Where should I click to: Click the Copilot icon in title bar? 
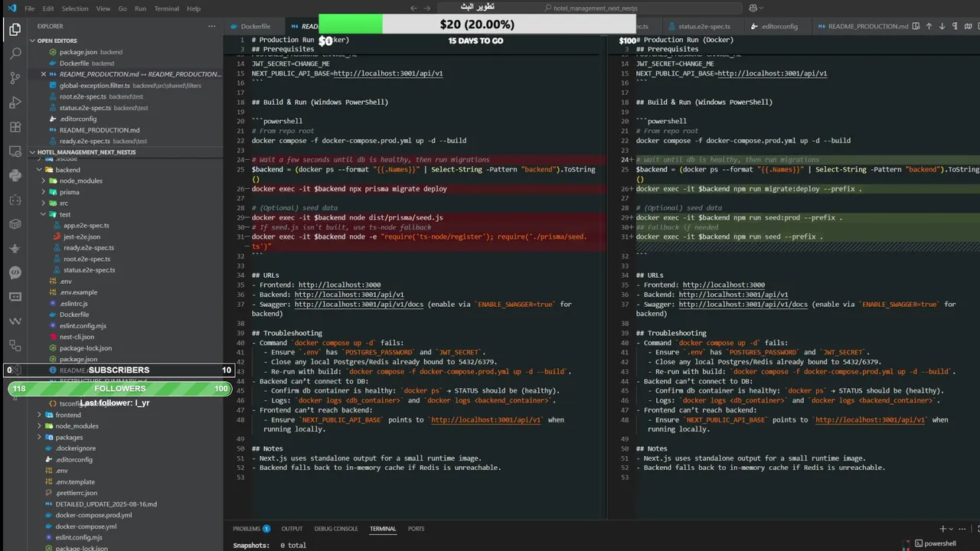(753, 8)
